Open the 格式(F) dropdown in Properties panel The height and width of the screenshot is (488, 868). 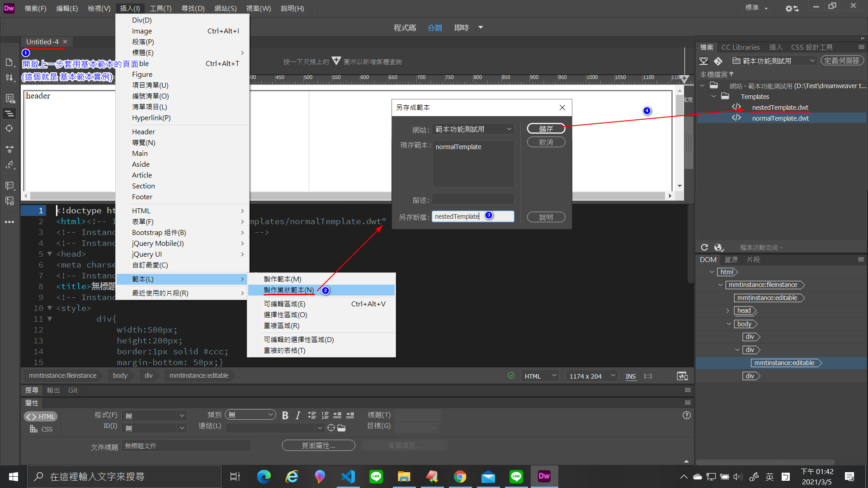coord(154,415)
